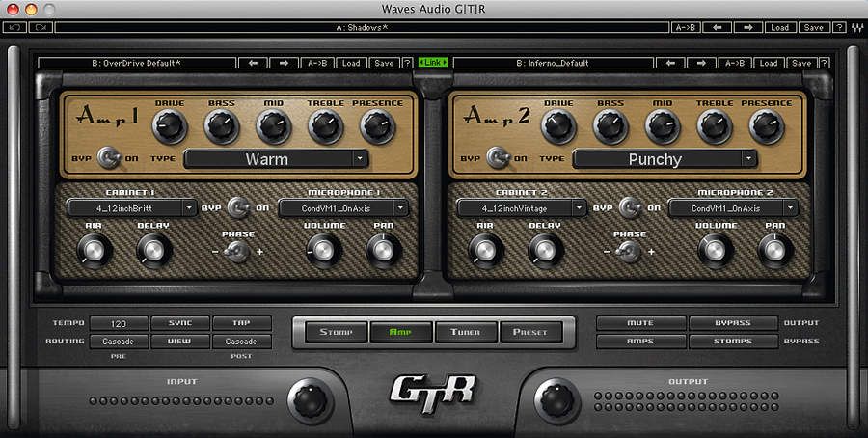
Task: Click Save button in Amp 1 preset bar
Action: 384,63
